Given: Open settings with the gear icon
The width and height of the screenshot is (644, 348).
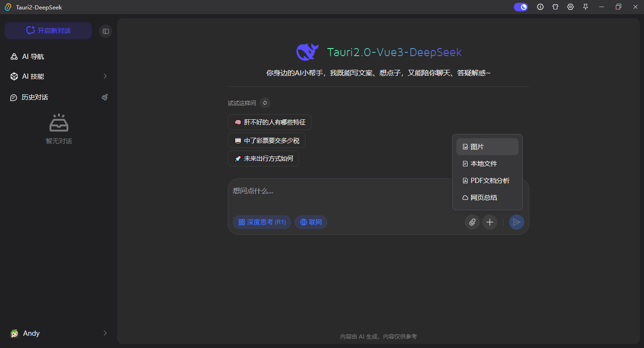Looking at the screenshot, I should (x=570, y=7).
